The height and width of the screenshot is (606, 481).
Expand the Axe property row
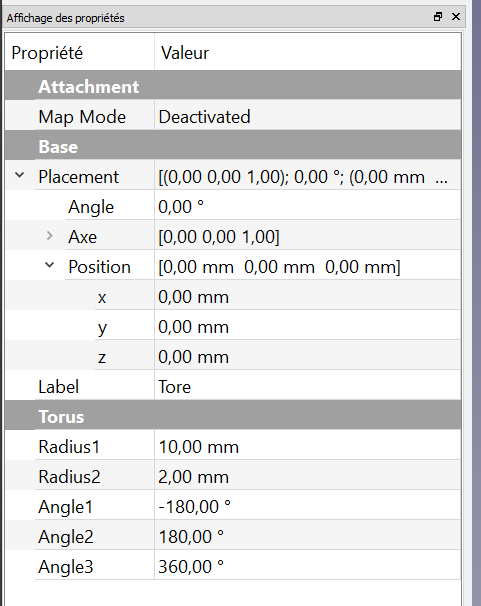49,235
